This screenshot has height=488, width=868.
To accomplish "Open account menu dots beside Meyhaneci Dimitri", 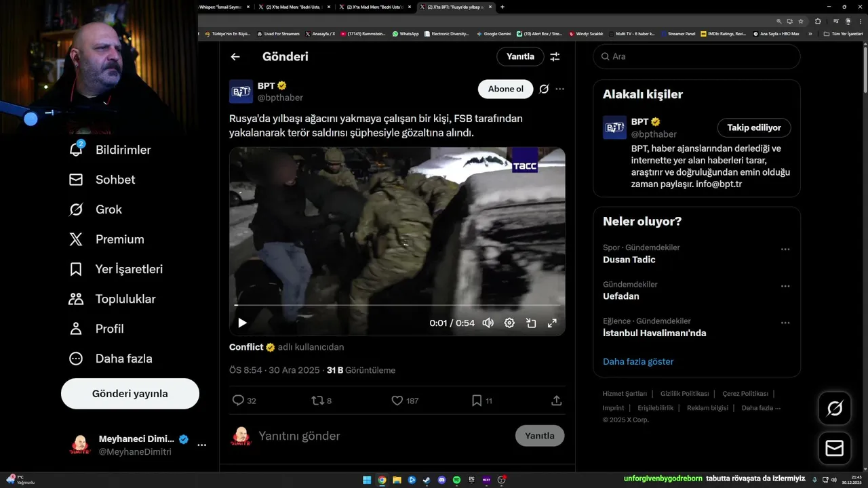I will 201,445.
